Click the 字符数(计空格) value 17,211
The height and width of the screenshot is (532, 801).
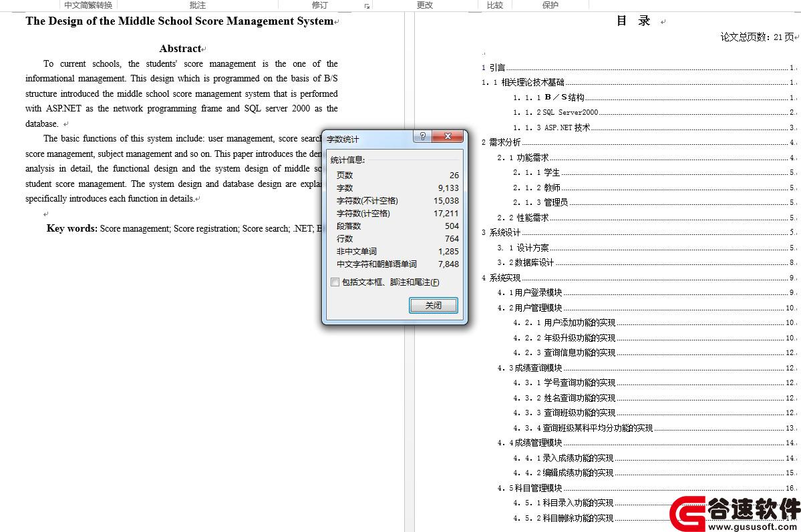tap(446, 214)
